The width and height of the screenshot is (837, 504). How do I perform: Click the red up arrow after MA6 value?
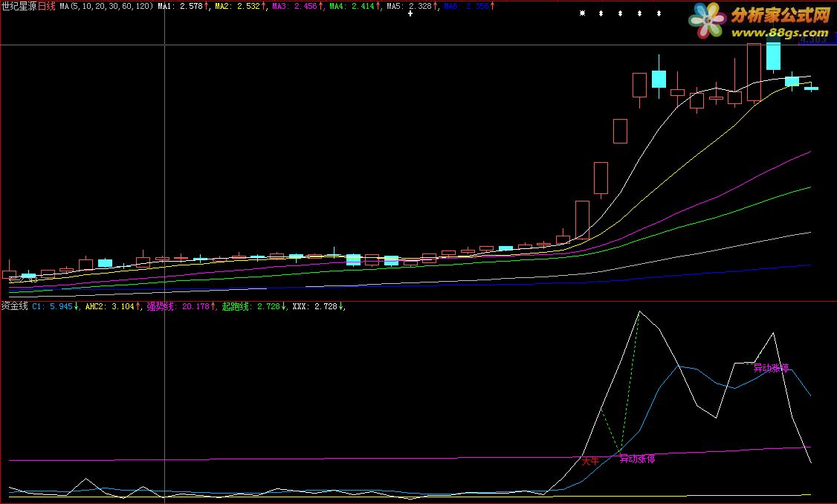[492, 7]
